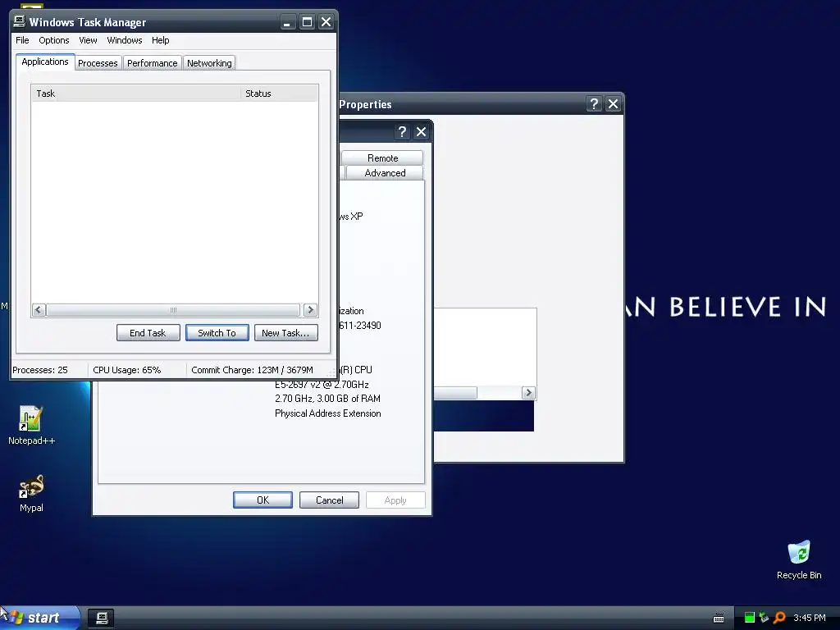This screenshot has height=630, width=840.
Task: Click the task list horizontal scrollbar thumb
Action: pos(173,309)
